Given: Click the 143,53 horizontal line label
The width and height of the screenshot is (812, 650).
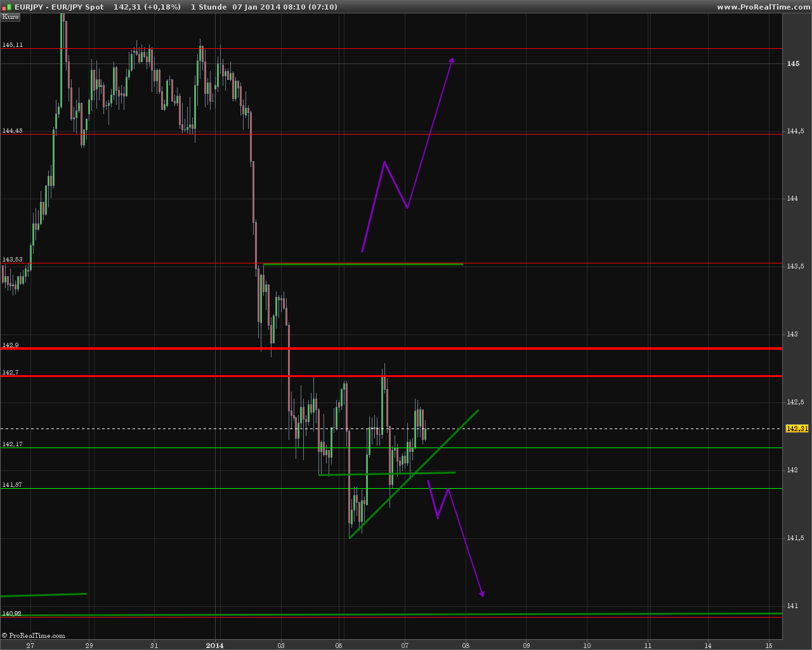Looking at the screenshot, I should (x=12, y=260).
